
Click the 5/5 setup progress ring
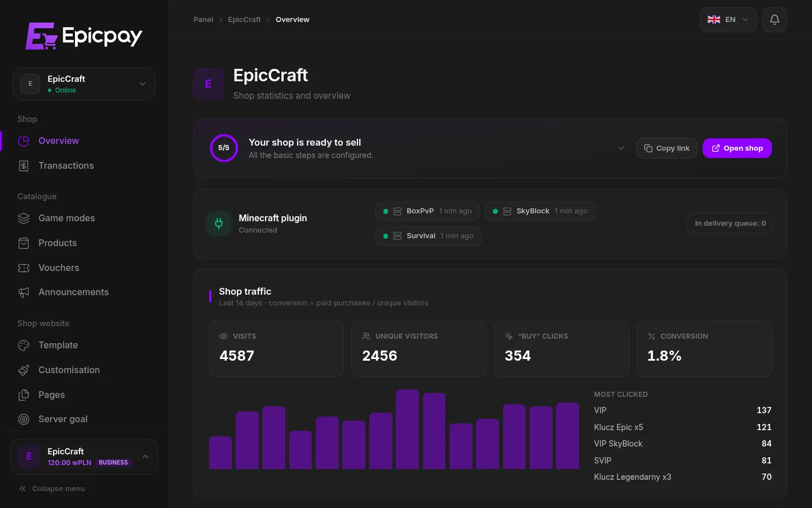point(224,148)
